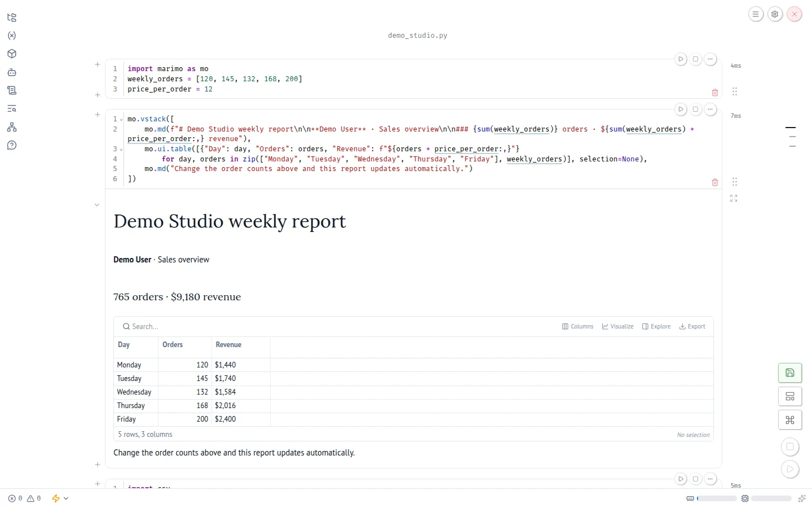
Task: Show the errors count in the status bar
Action: pyautogui.click(x=15, y=498)
